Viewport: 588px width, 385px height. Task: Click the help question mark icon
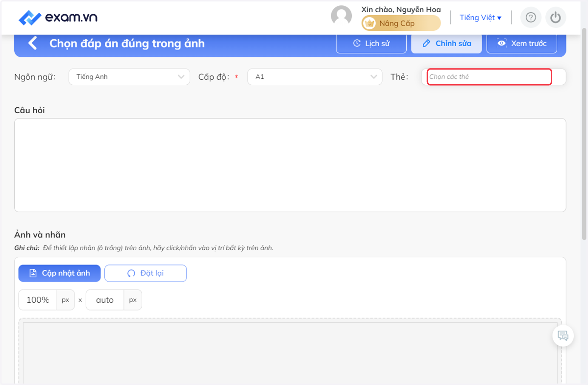point(531,18)
